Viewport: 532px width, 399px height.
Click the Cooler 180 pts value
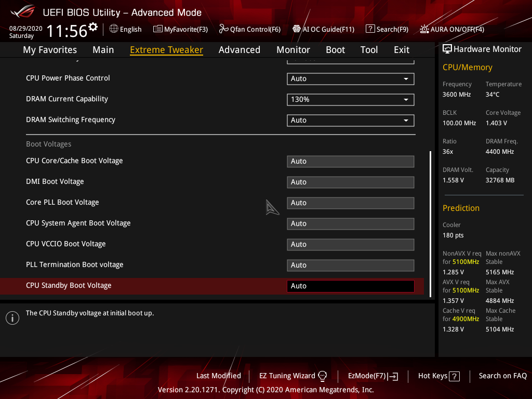coord(453,235)
